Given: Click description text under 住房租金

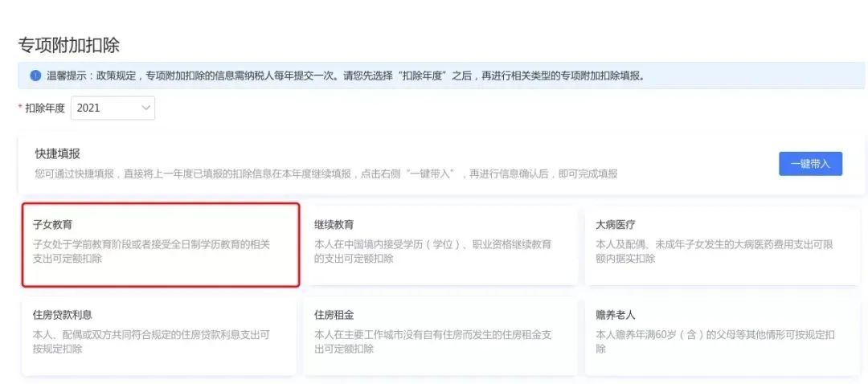Looking at the screenshot, I should tap(433, 341).
